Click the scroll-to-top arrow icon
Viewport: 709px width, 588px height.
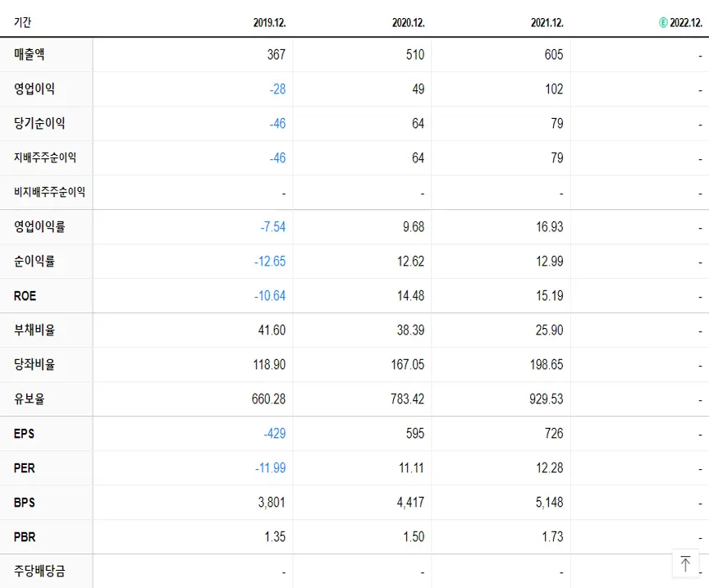coord(685,563)
